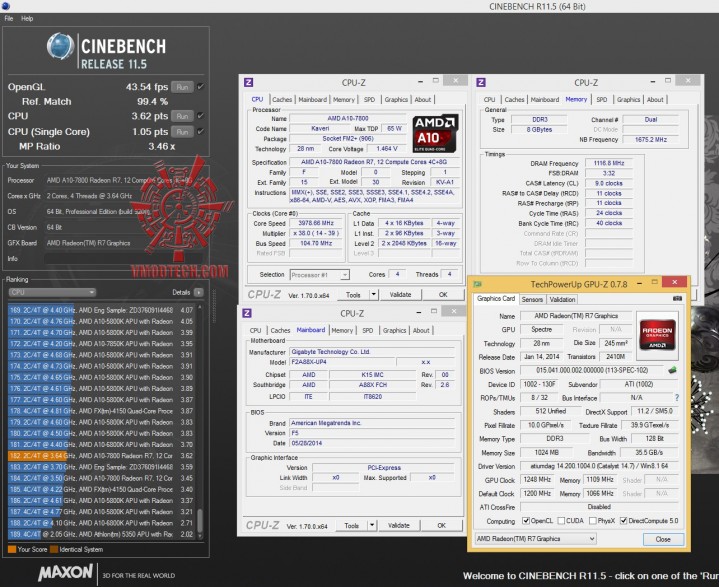Open the File menu in Cinebench
Viewport: 719px width, 587px height.
(x=9, y=19)
